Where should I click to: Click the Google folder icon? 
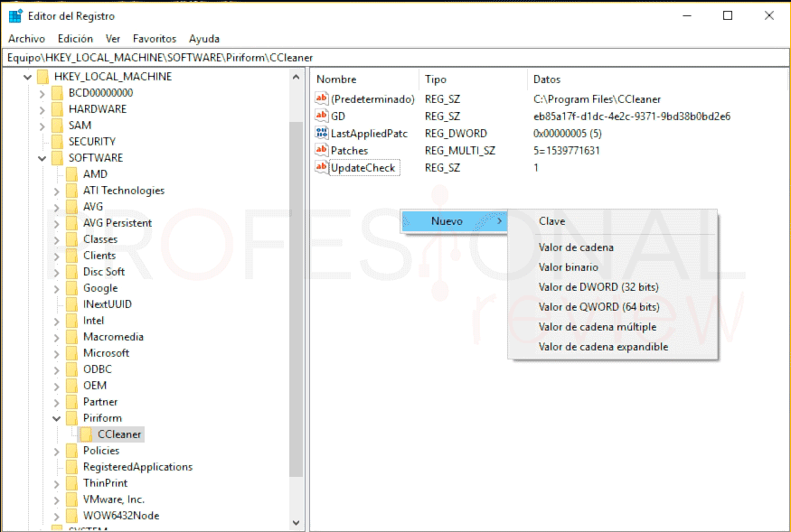pos(72,288)
